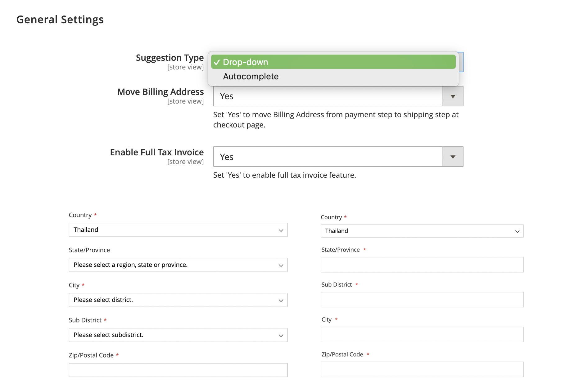This screenshot has width=588, height=387.
Task: Click the right City input field
Action: (x=422, y=334)
